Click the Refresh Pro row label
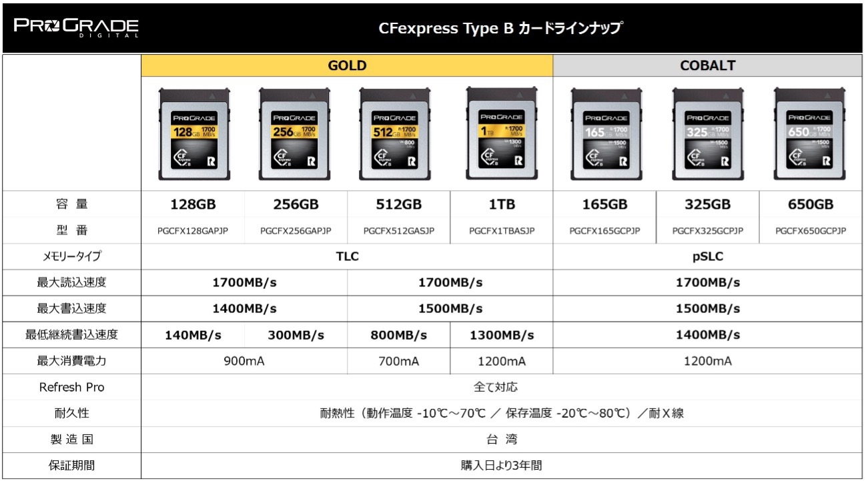This screenshot has height=483, width=868. (x=71, y=387)
